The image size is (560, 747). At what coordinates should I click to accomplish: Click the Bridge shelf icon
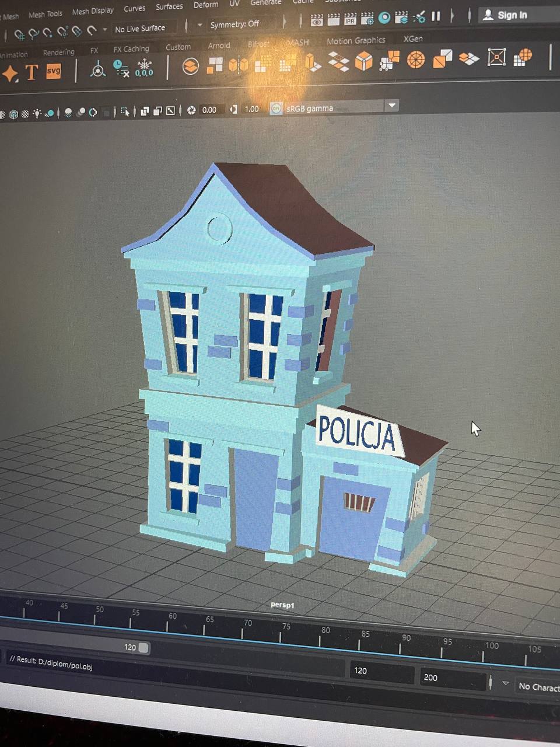338,61
